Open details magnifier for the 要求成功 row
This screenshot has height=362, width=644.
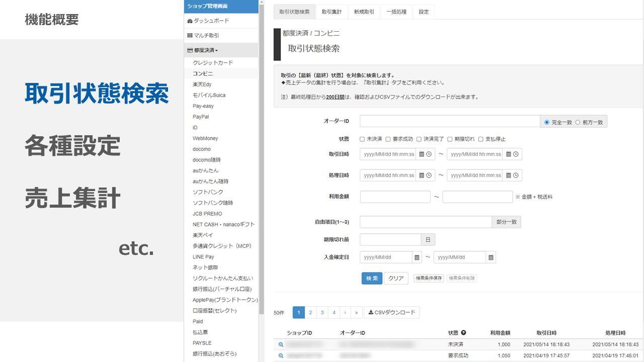coord(281,356)
